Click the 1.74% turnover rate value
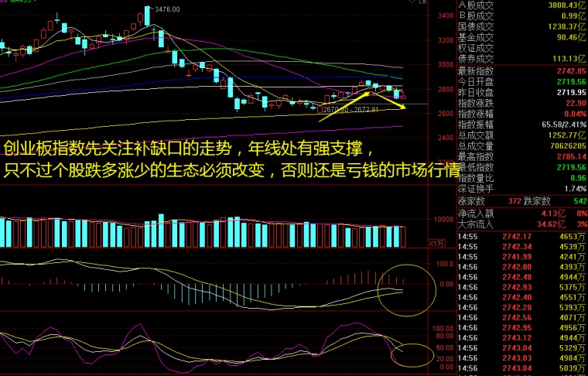Viewport: 588px width, 376px height. click(576, 189)
